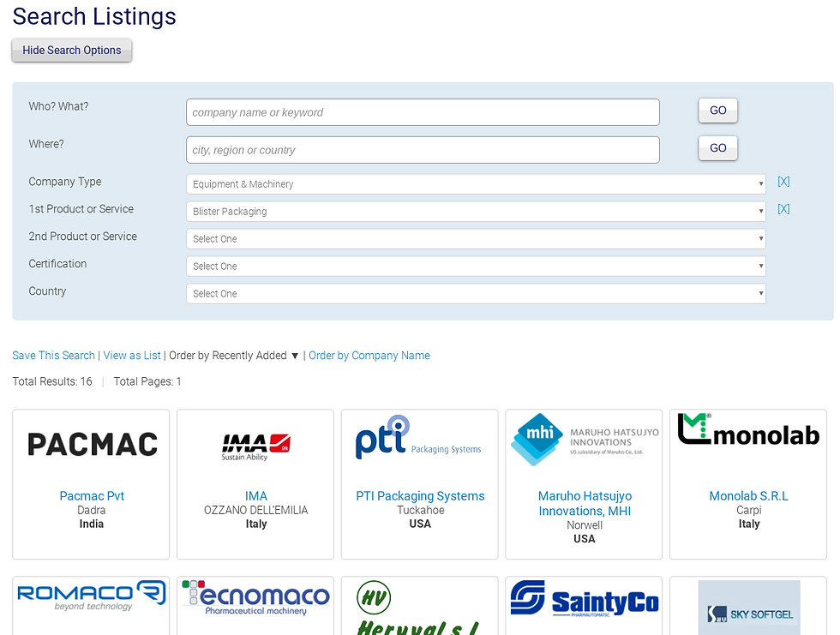Clear the Blister Packaging filter with [X]
The width and height of the screenshot is (840, 635).
click(783, 209)
